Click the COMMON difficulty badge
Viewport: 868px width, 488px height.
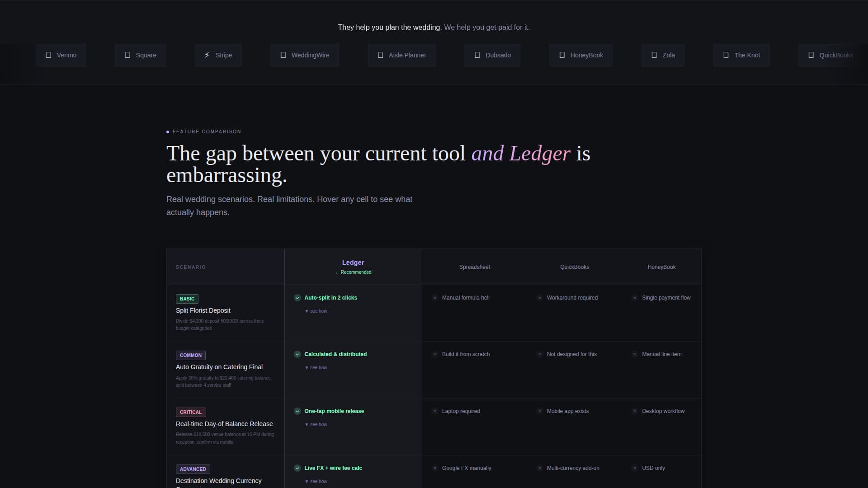point(191,355)
